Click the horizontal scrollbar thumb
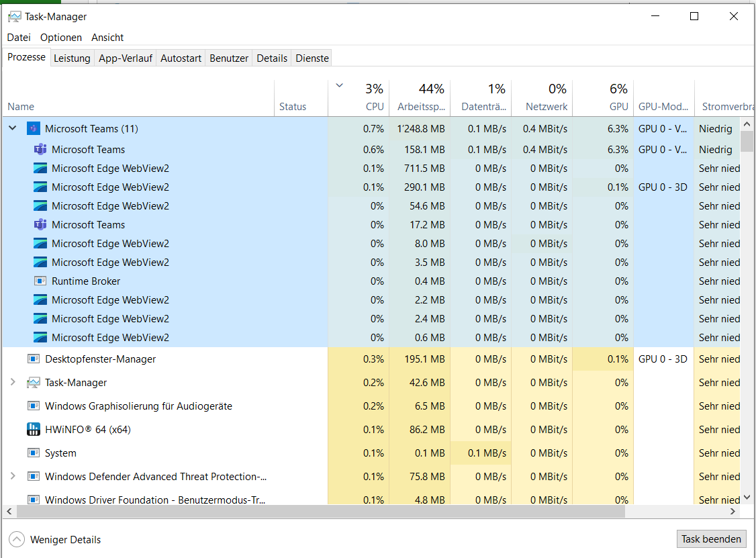The image size is (756, 558). click(x=321, y=511)
